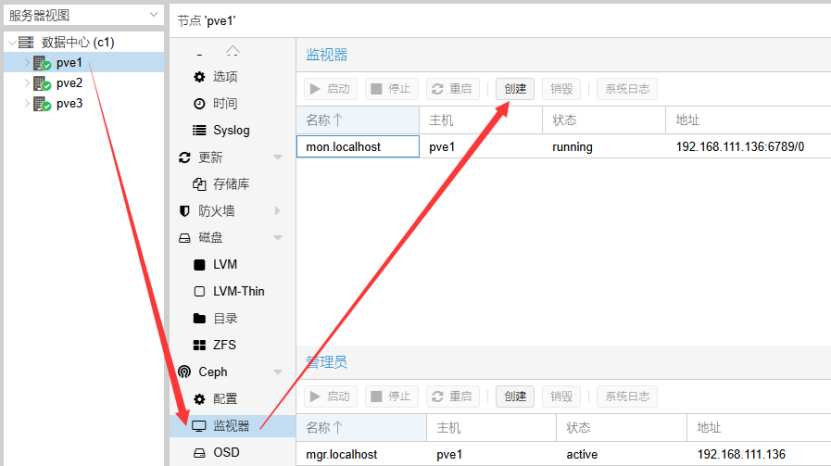831x466 pixels.
Task: Expand the pve1 tree node arrow
Action: (x=27, y=63)
